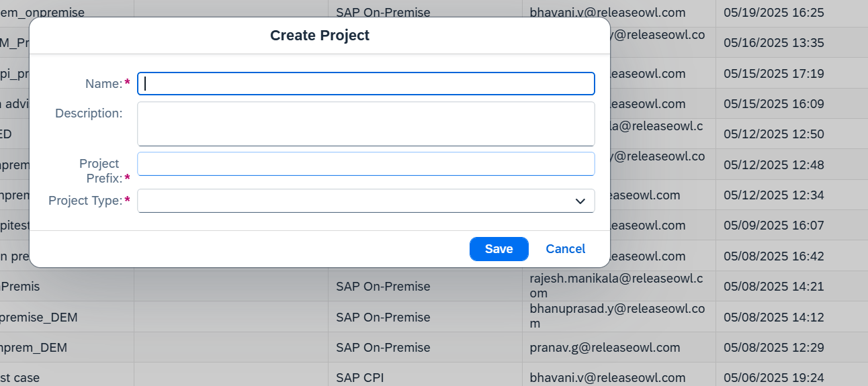Click the 05/08/2025 14:21 timestamp cell

coord(773,287)
